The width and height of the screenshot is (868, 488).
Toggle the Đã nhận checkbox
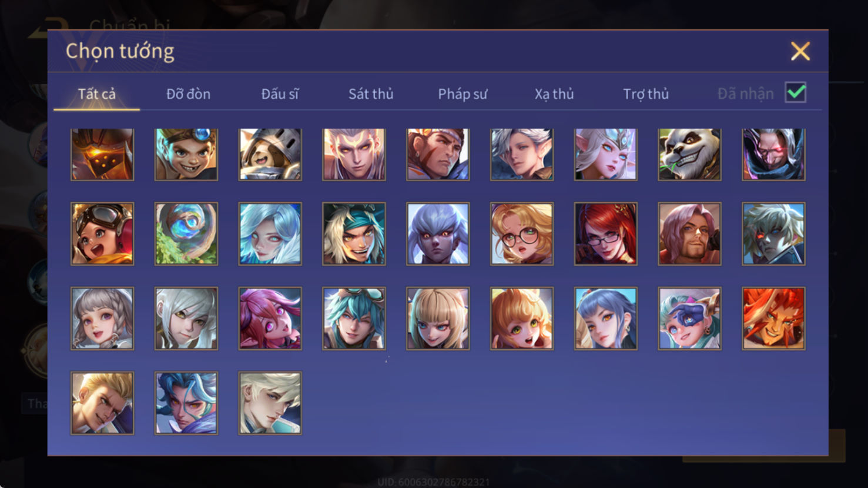click(x=796, y=92)
